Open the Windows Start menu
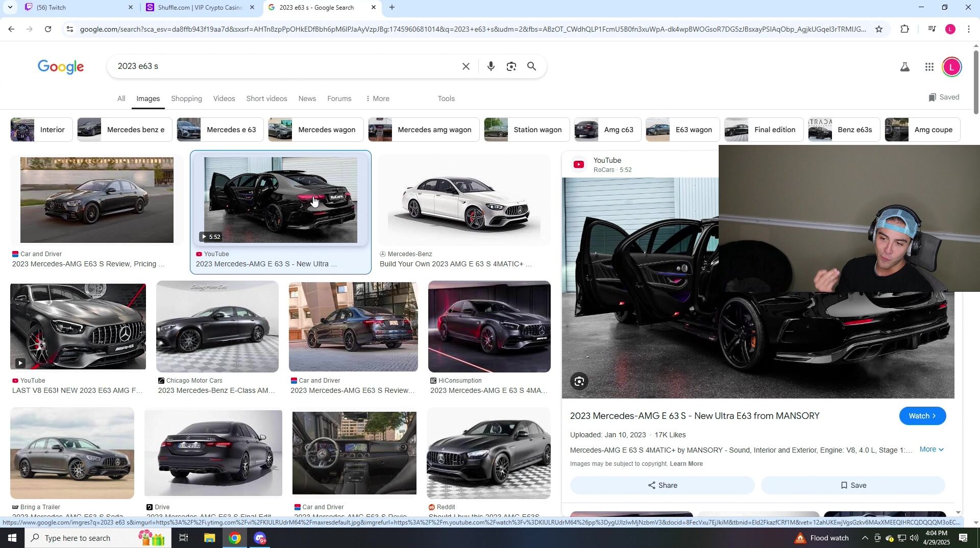This screenshot has height=548, width=980. click(12, 538)
